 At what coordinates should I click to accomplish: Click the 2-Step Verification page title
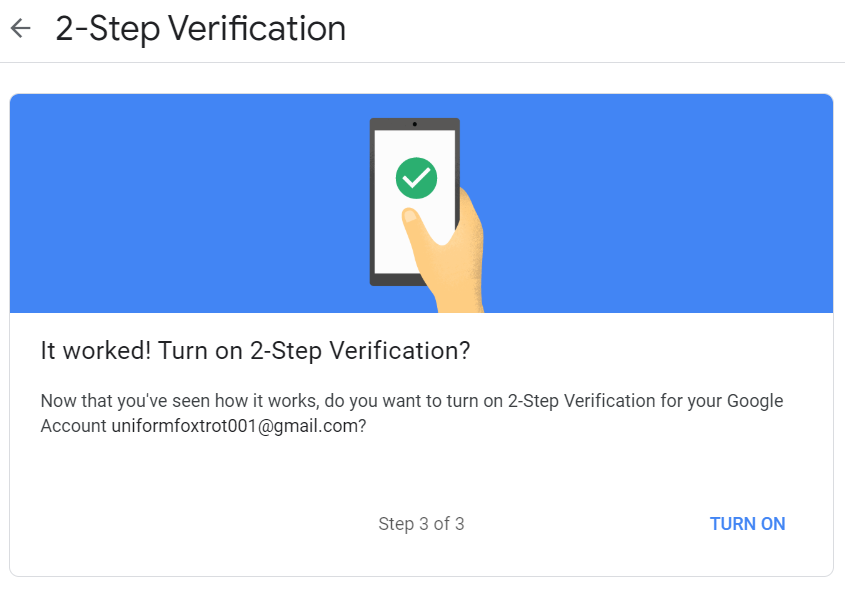[200, 29]
